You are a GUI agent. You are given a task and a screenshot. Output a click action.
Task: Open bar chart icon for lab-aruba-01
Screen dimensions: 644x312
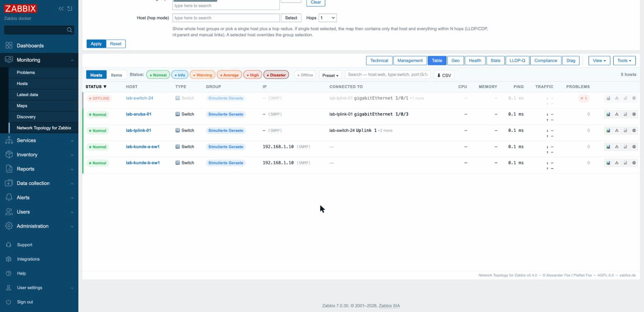(608, 114)
